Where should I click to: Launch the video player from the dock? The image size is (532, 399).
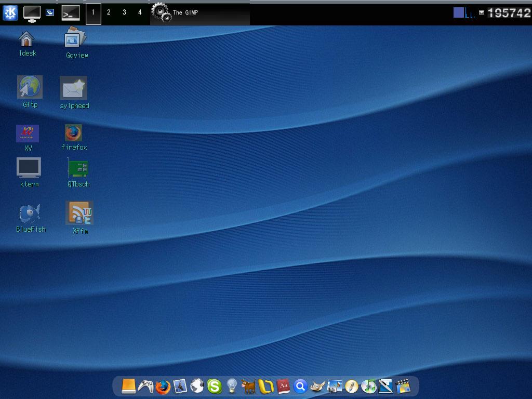(x=404, y=386)
